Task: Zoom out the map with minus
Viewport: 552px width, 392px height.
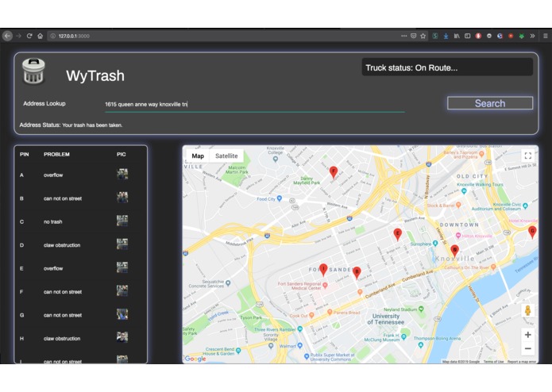Action: (x=527, y=349)
